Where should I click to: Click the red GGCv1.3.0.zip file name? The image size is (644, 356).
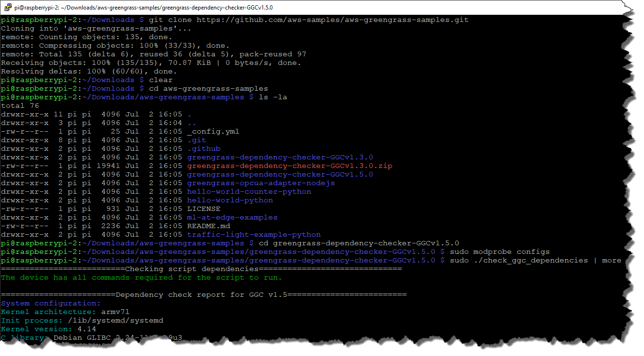coord(290,166)
